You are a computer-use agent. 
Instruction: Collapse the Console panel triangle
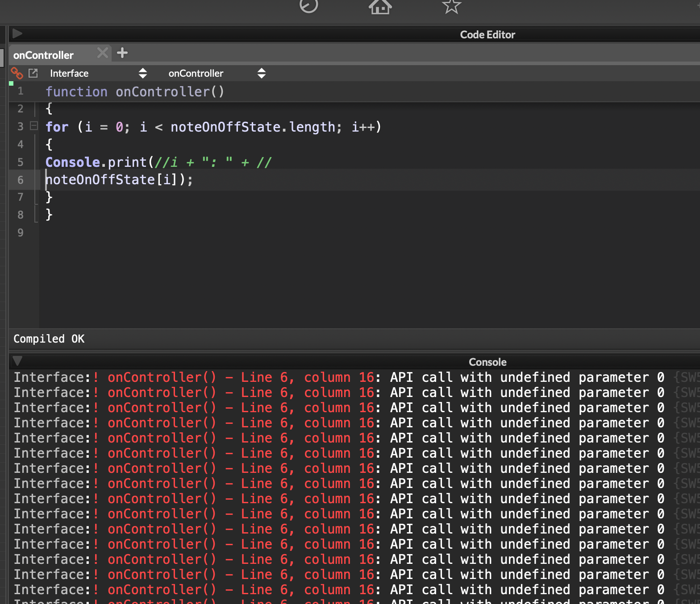[x=17, y=360]
